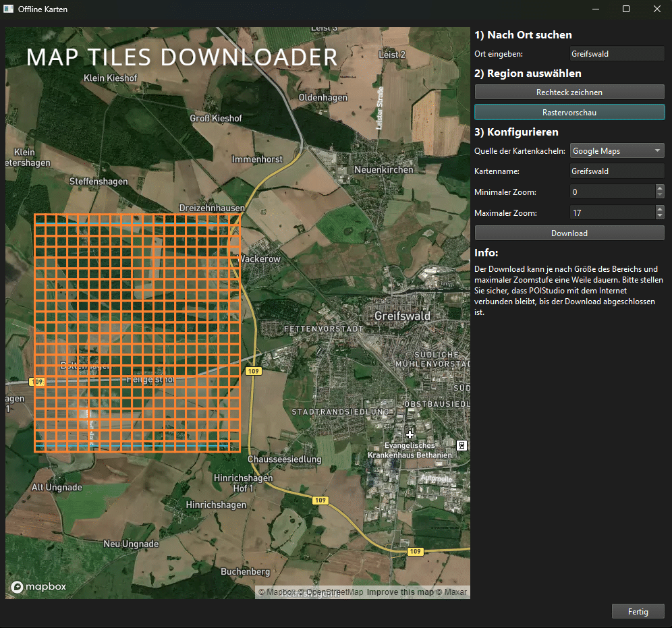Click the Fertig button
Viewport: 672px width, 628px height.
click(x=638, y=612)
